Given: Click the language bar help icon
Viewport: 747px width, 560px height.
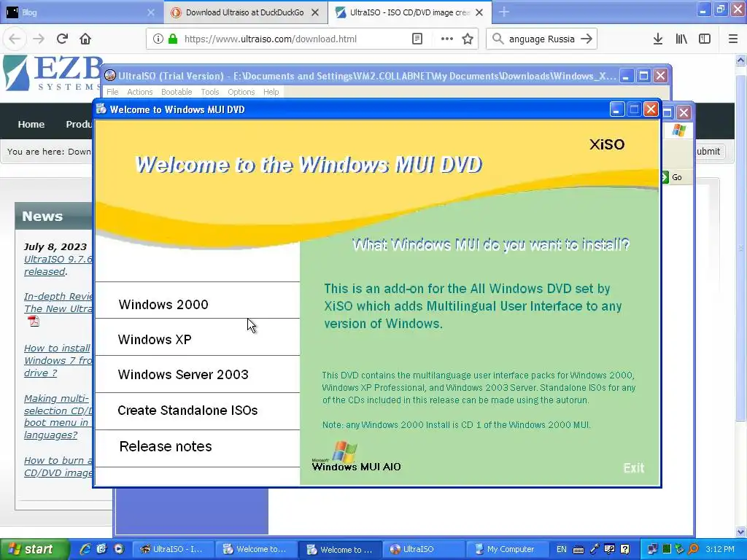Looking at the screenshot, I should click(624, 550).
